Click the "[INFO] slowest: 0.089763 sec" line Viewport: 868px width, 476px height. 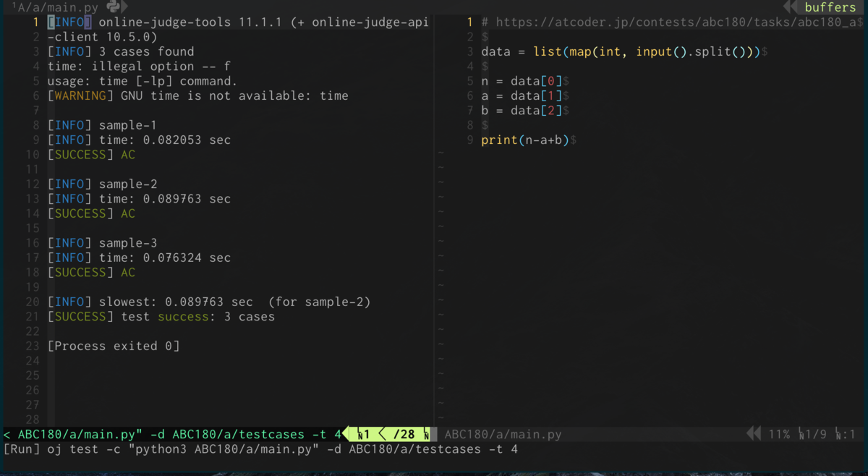click(x=209, y=302)
